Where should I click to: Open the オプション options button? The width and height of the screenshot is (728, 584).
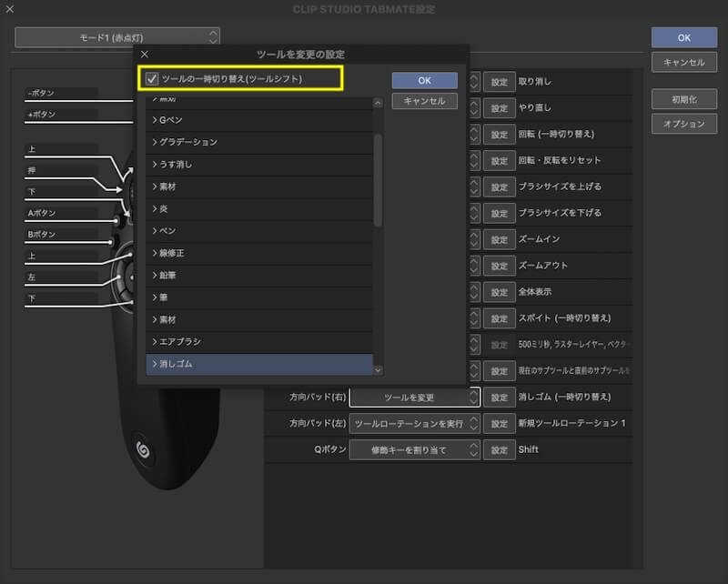684,124
